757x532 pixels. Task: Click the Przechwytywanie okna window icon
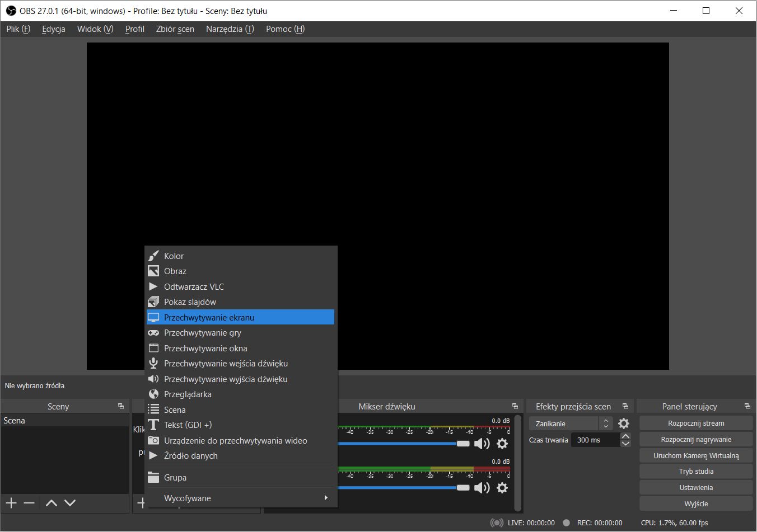coord(153,348)
